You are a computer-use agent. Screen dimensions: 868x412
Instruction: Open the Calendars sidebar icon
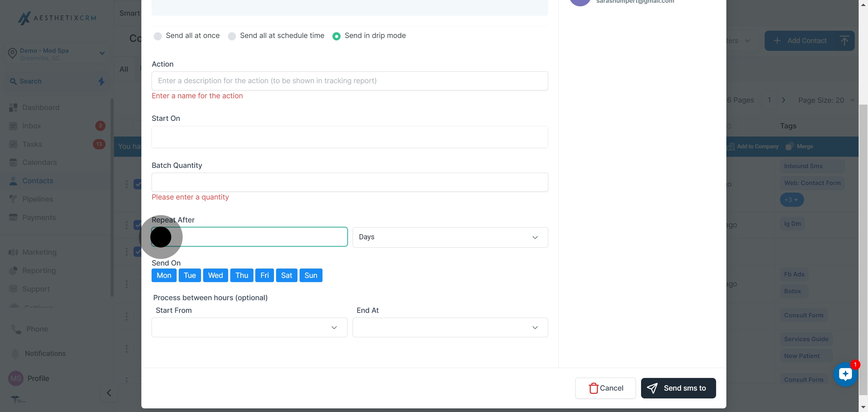13,162
